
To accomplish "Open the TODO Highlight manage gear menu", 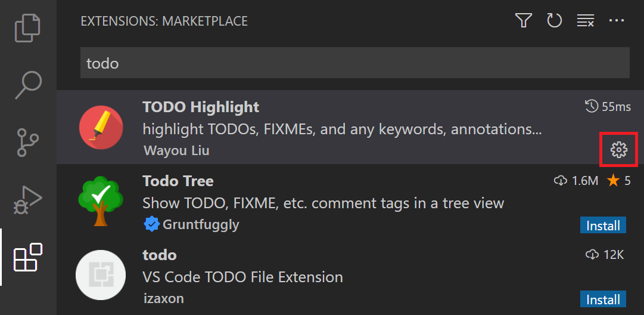I will [619, 150].
